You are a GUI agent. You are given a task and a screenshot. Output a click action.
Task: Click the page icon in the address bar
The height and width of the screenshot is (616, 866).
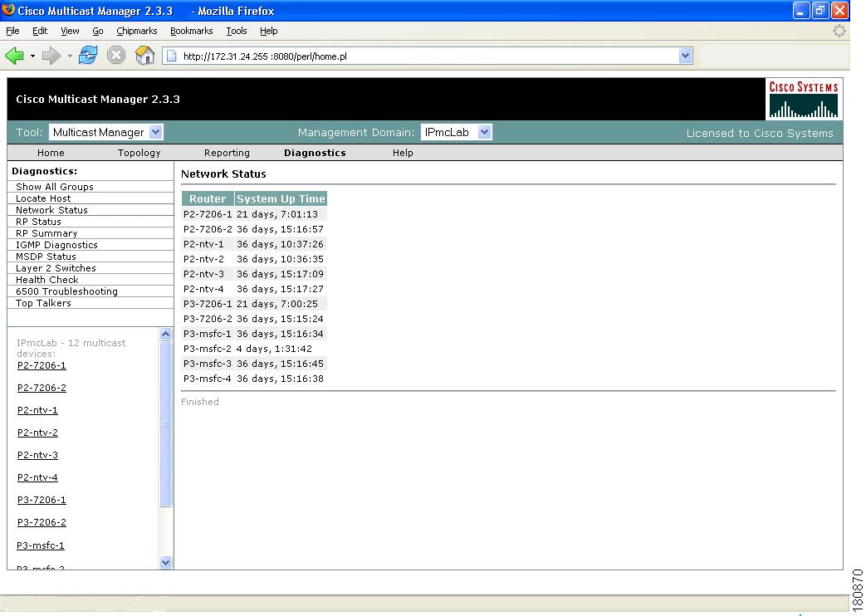click(x=172, y=56)
